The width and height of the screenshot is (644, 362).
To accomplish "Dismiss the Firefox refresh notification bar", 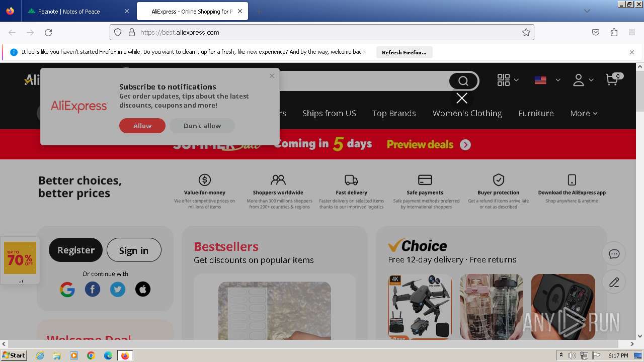I will 632,52.
